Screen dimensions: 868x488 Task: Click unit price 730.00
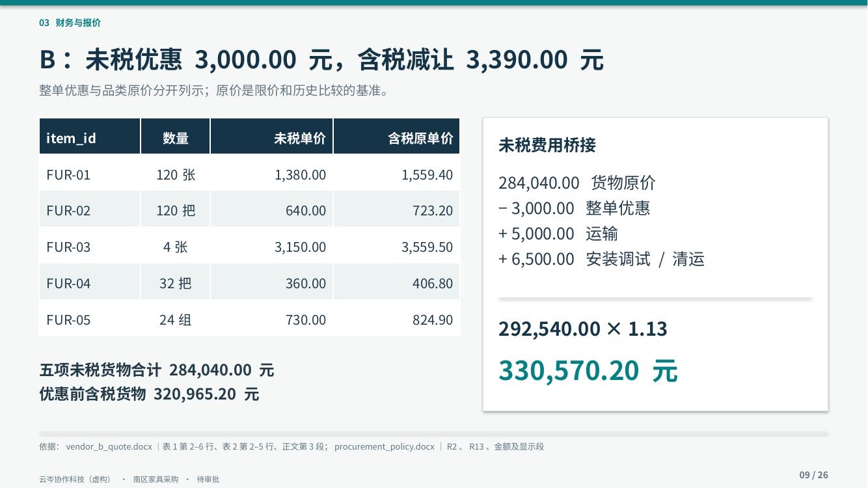pos(306,319)
